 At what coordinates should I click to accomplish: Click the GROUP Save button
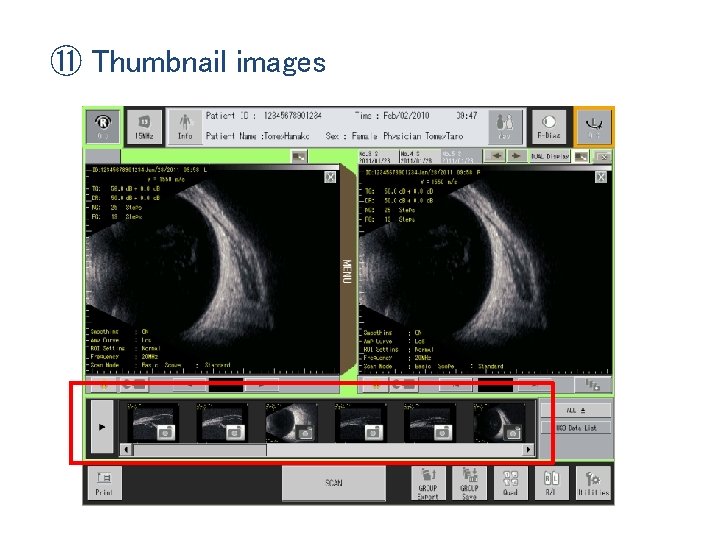469,484
